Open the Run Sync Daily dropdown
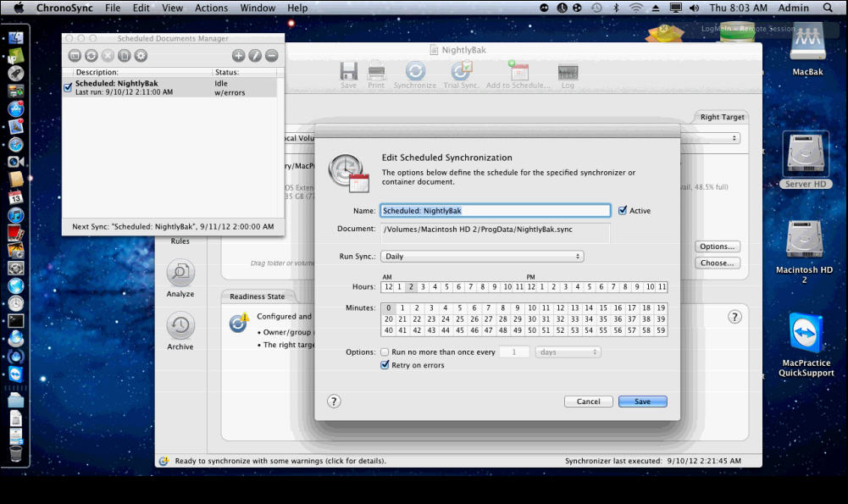 pyautogui.click(x=482, y=257)
